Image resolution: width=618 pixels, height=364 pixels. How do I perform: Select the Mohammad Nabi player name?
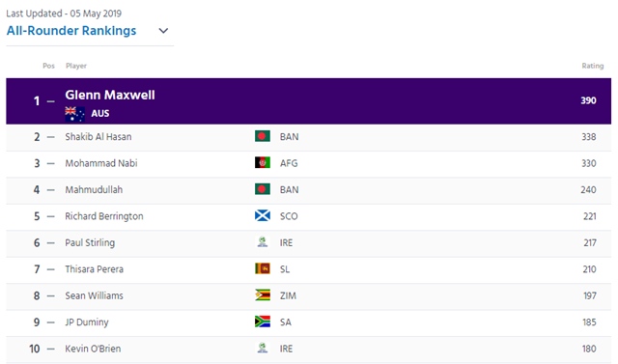pos(101,163)
